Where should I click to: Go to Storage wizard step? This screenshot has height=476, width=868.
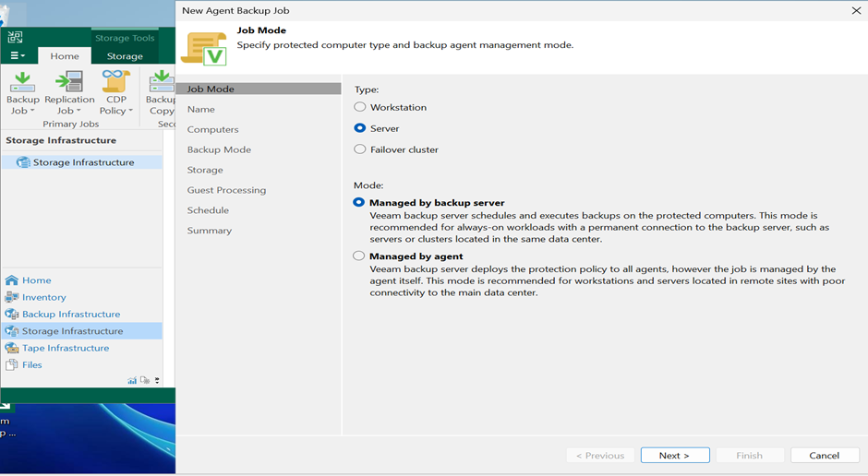coord(205,170)
